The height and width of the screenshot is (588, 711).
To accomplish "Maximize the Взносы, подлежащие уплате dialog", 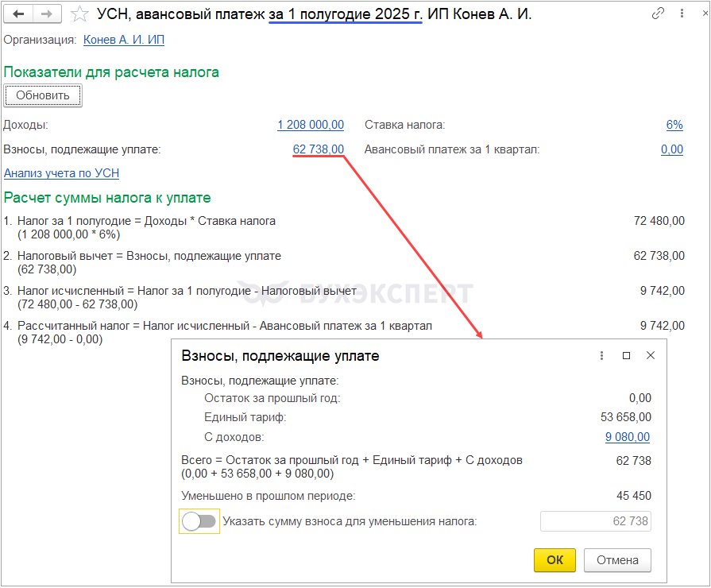I will coord(626,356).
